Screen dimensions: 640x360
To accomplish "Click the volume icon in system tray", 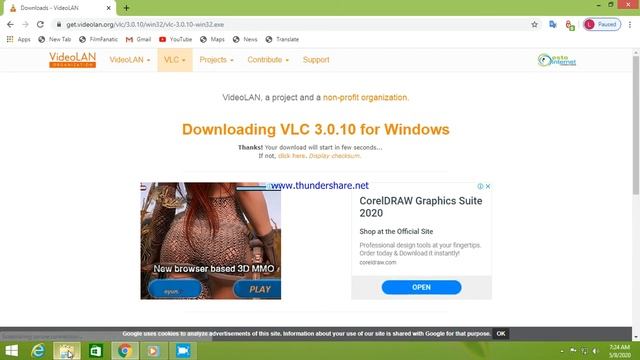I will 596,351.
